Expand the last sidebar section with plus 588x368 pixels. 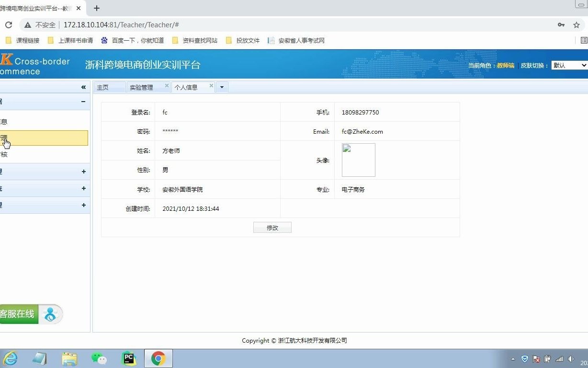[83, 205]
